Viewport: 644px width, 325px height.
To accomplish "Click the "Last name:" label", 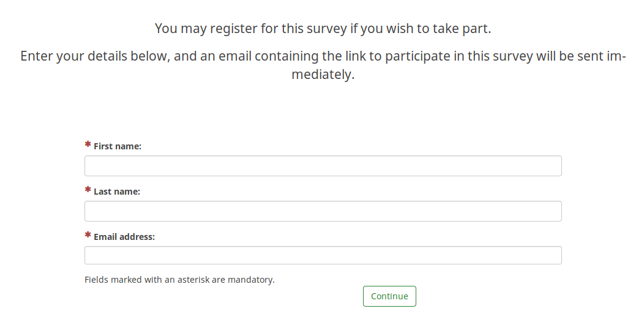I will 117,192.
